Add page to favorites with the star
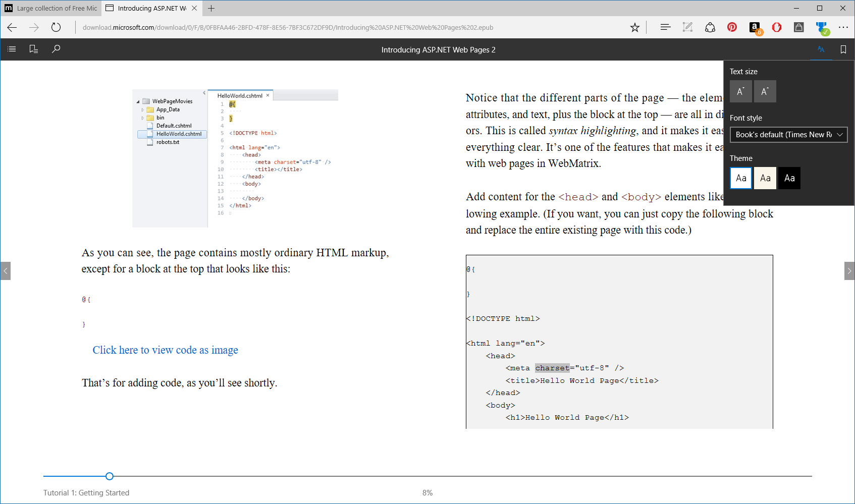Image resolution: width=855 pixels, height=504 pixels. (634, 27)
